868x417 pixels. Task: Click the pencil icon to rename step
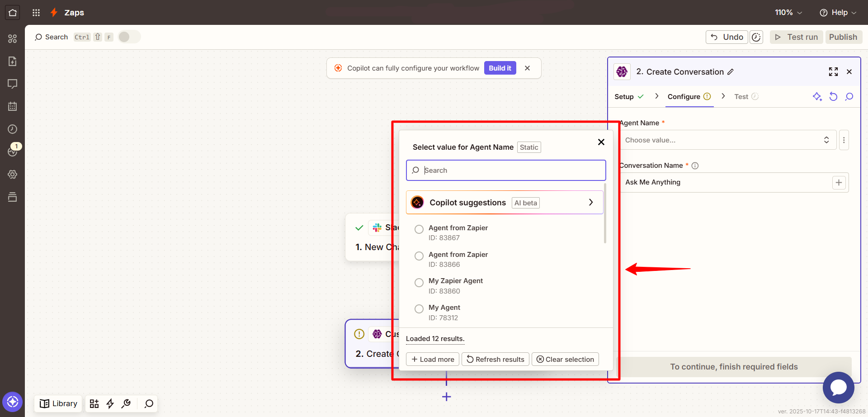(x=731, y=72)
